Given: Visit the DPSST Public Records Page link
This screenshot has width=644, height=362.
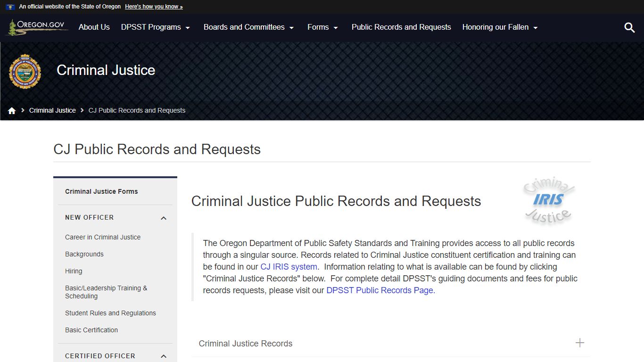Looking at the screenshot, I should pos(380,290).
